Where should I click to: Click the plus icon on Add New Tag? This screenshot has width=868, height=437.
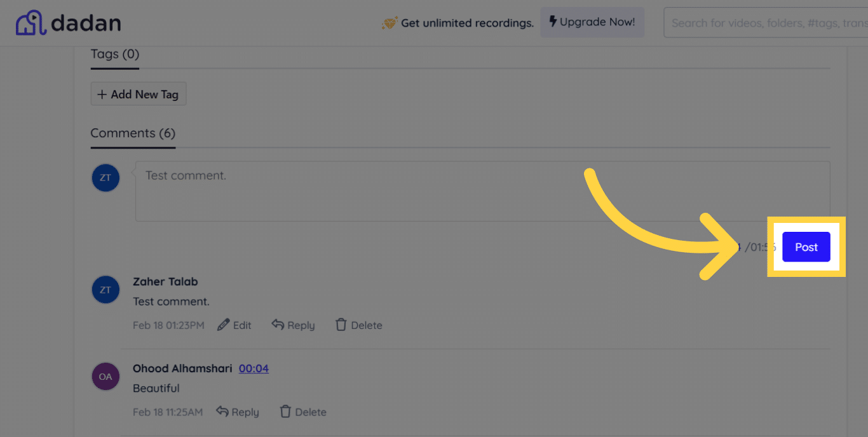102,94
